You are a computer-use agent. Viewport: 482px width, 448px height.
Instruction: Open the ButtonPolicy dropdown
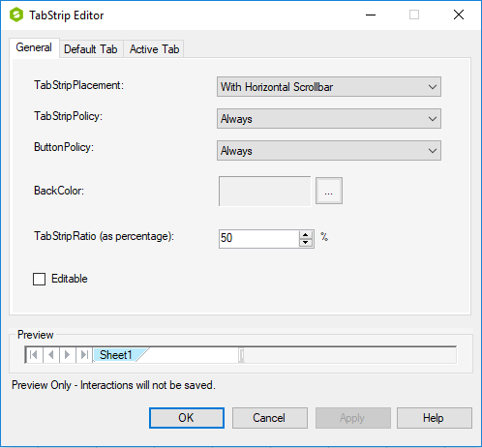coord(329,151)
